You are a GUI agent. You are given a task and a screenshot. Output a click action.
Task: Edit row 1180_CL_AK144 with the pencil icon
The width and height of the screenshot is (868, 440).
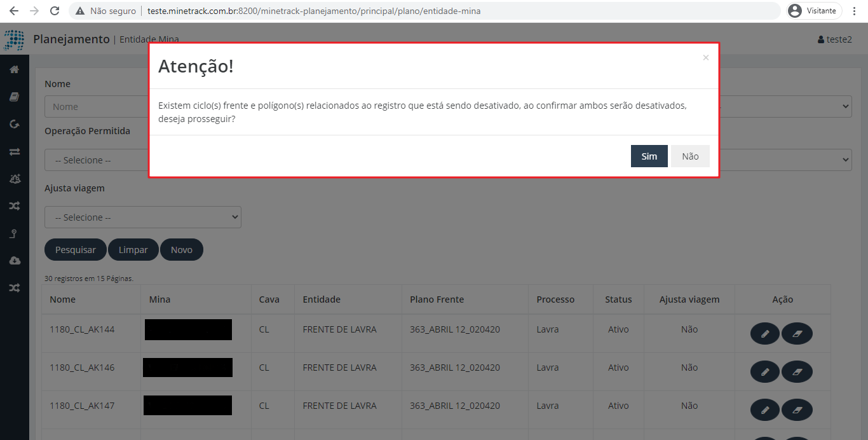click(x=765, y=333)
